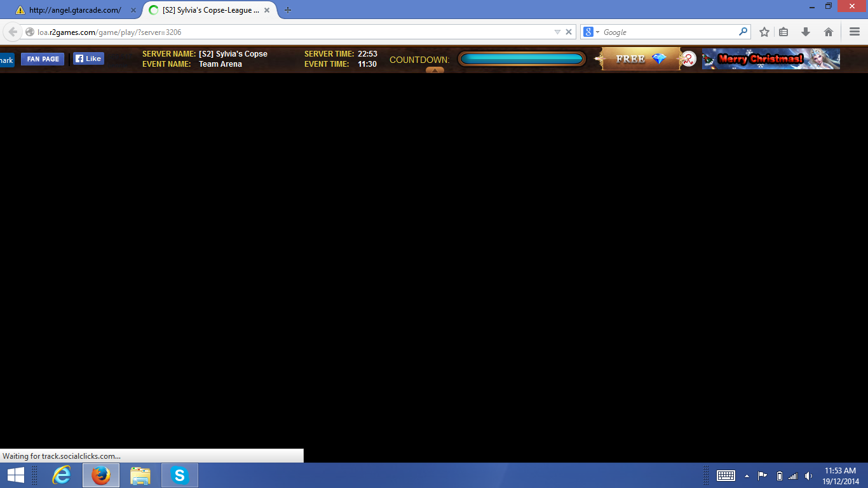Click the countdown progress bar
This screenshot has width=868, height=488.
[521, 59]
